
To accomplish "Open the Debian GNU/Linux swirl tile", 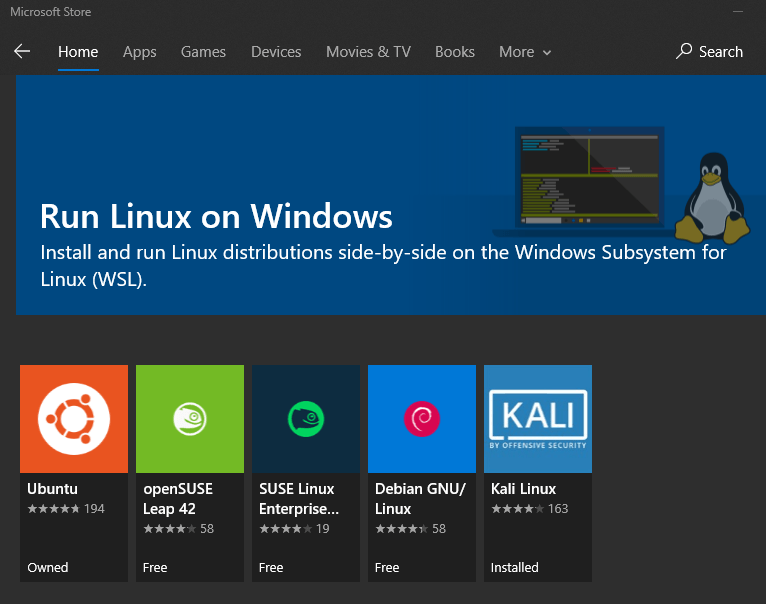I will (x=422, y=419).
